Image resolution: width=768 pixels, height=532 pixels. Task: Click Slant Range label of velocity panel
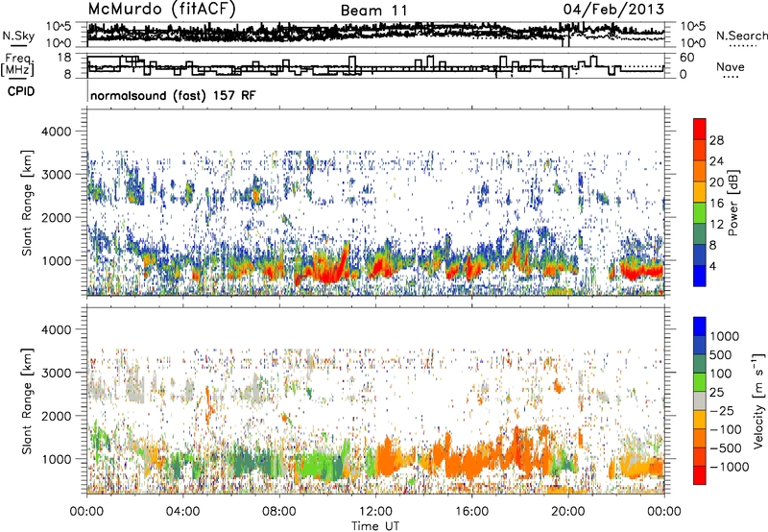[27, 401]
